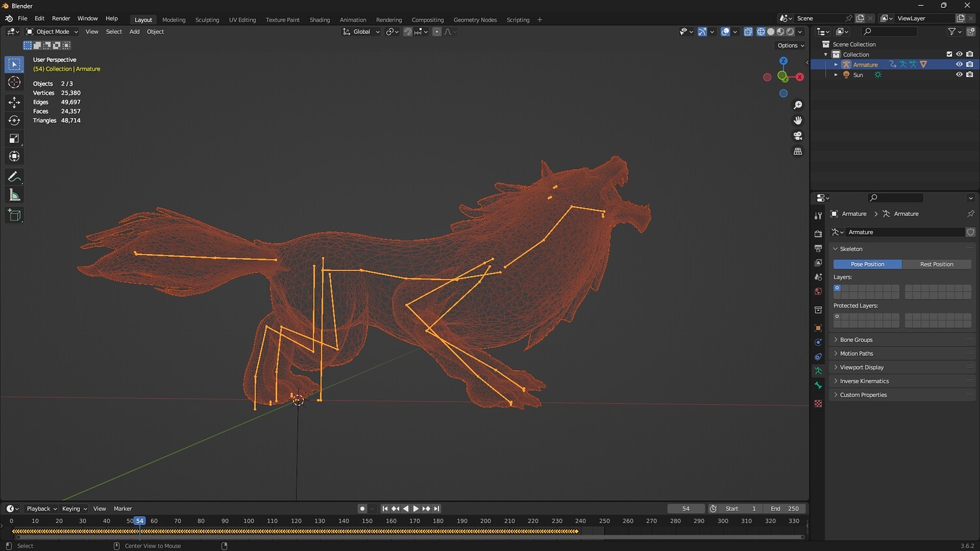Open the File menu
The height and width of the screenshot is (551, 980).
22,19
